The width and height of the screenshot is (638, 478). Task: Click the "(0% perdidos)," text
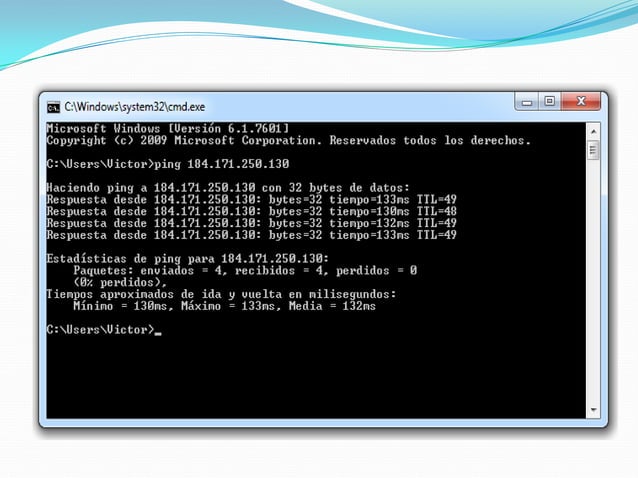(x=120, y=282)
